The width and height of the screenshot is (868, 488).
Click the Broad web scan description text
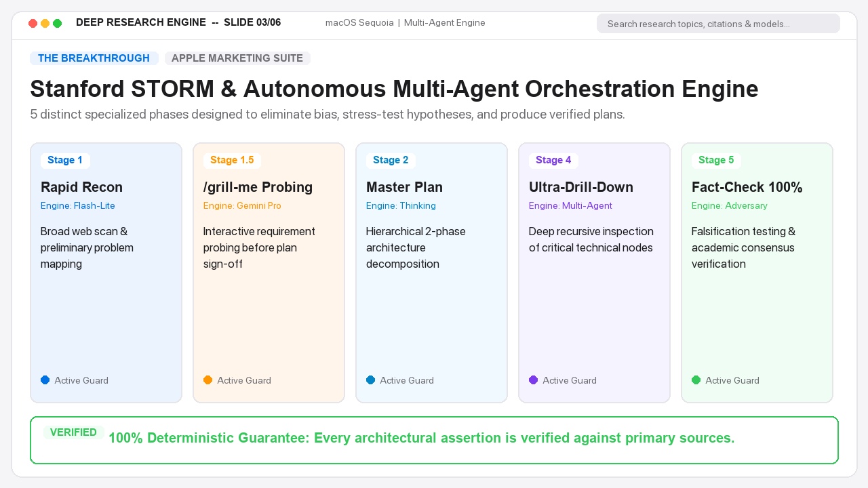tap(87, 247)
